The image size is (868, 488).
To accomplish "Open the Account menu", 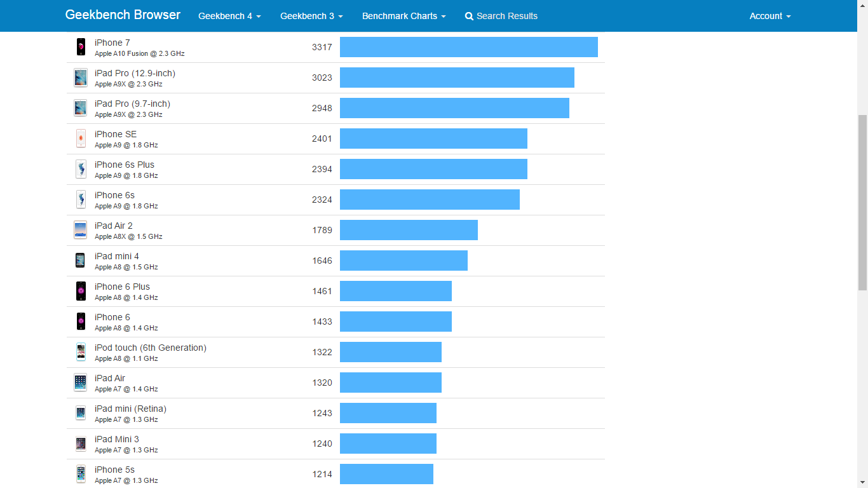I will (770, 16).
